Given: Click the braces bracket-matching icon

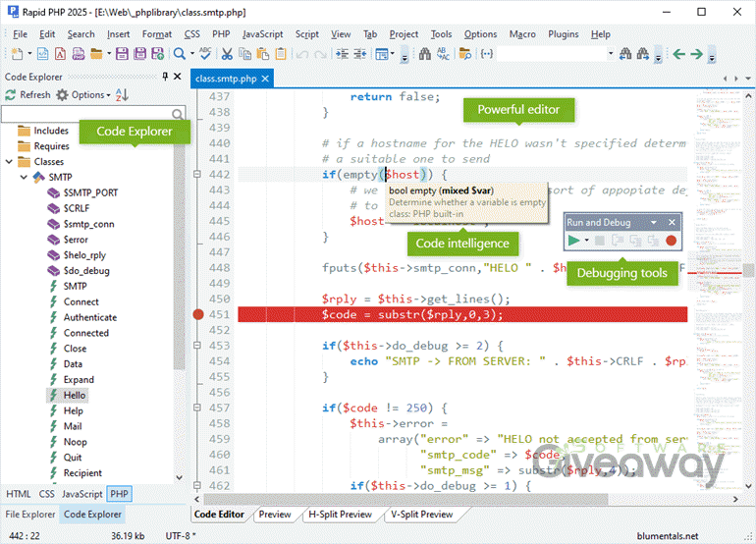Looking at the screenshot, I should pos(487,54).
